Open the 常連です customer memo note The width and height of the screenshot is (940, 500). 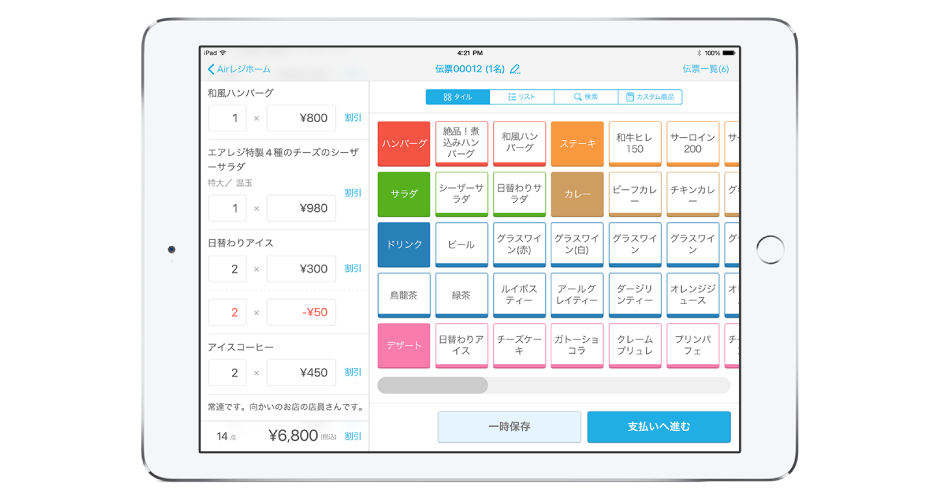tap(287, 407)
